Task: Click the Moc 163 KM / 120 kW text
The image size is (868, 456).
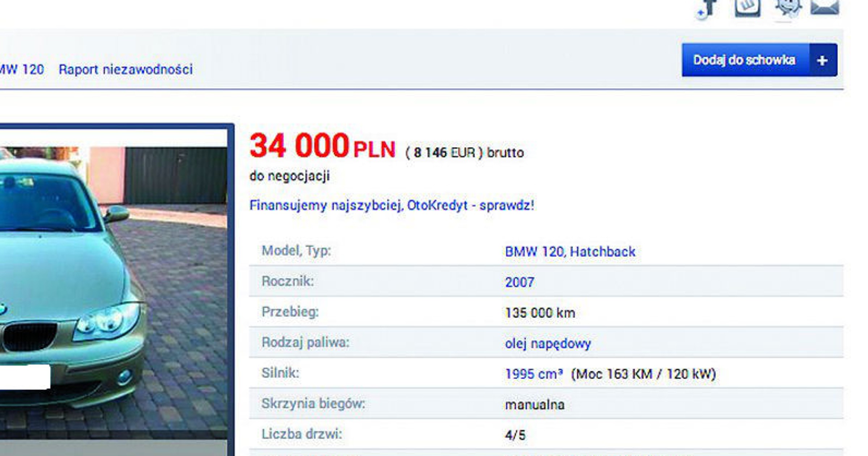Action: 643,374
